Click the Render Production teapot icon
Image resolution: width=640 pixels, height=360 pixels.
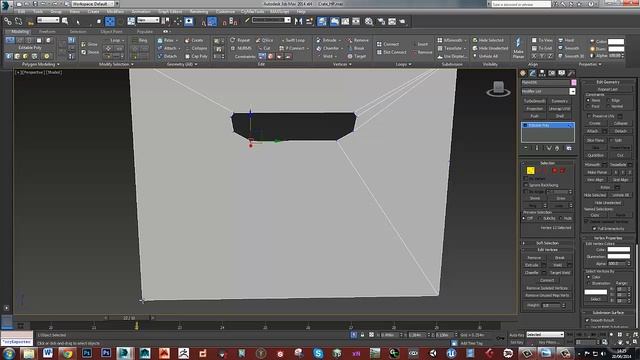[402, 21]
